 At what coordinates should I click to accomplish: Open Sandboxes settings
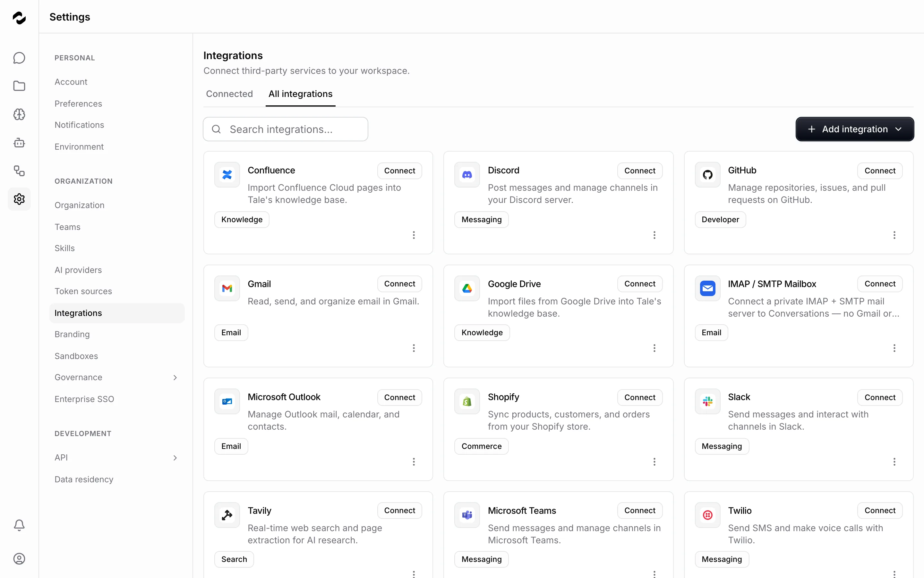[x=117, y=356]
